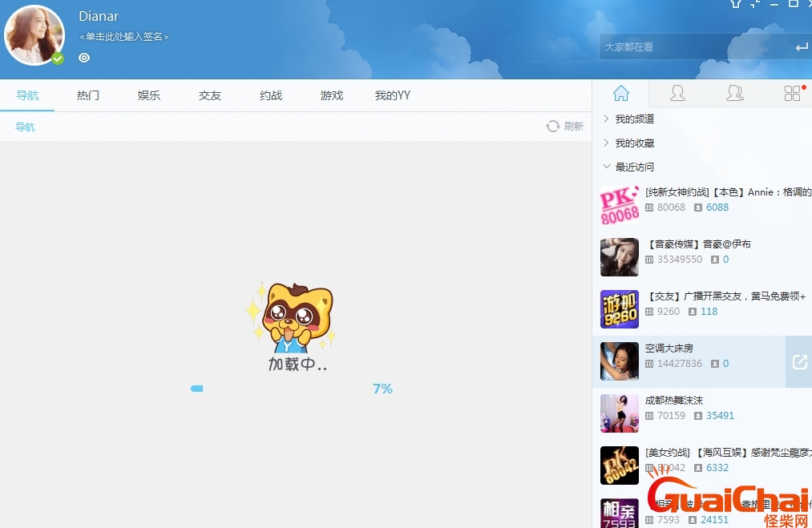Click the 导航 breadcrumb link
The width and height of the screenshot is (812, 528).
[x=25, y=127]
